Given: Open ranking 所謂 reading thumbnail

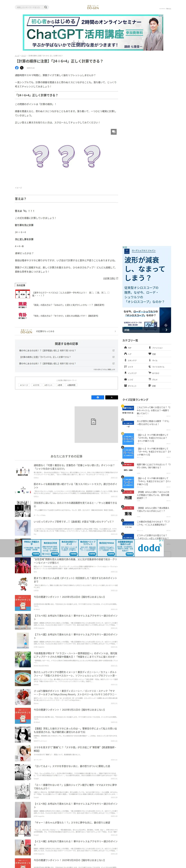Looking at the screenshot, I should tap(128, 496).
